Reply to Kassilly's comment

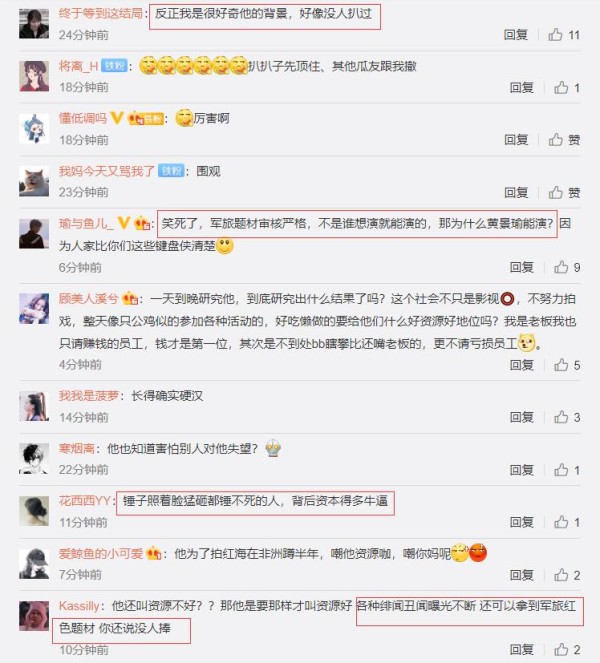pos(522,649)
